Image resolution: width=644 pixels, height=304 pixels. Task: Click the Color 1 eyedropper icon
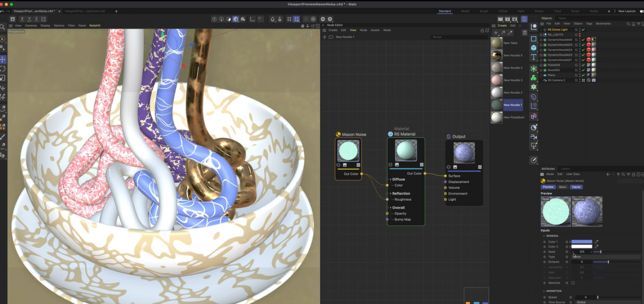[x=596, y=242]
